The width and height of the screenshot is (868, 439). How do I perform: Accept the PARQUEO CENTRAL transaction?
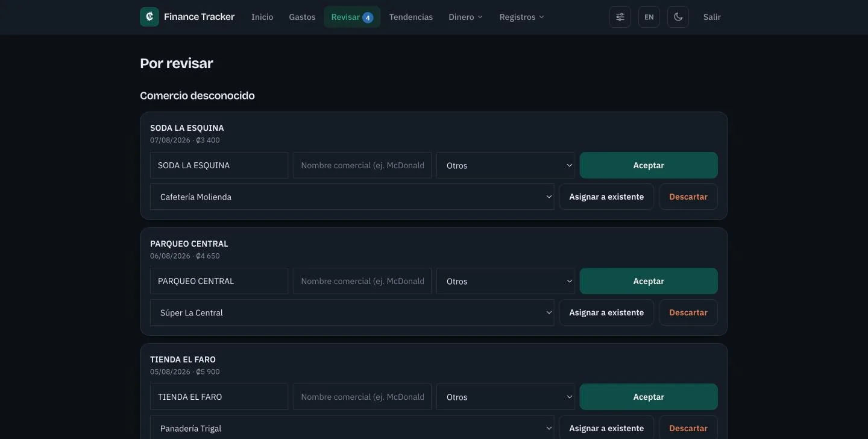tap(649, 281)
